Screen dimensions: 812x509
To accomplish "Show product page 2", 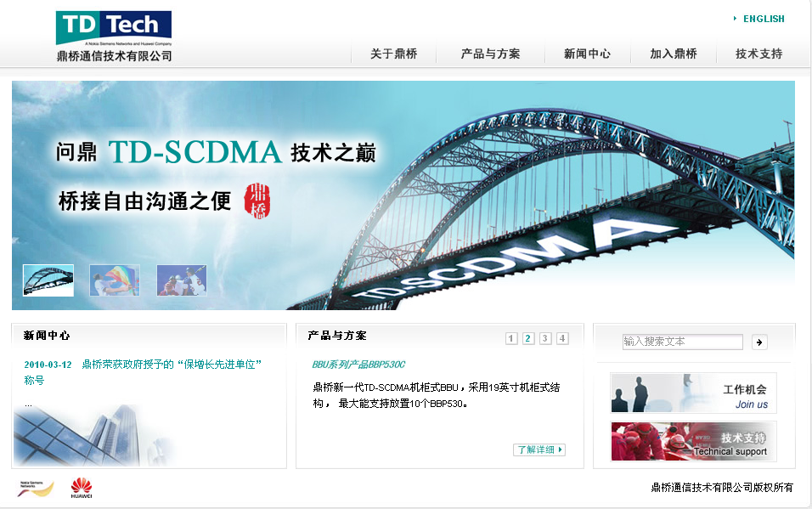I will (528, 338).
